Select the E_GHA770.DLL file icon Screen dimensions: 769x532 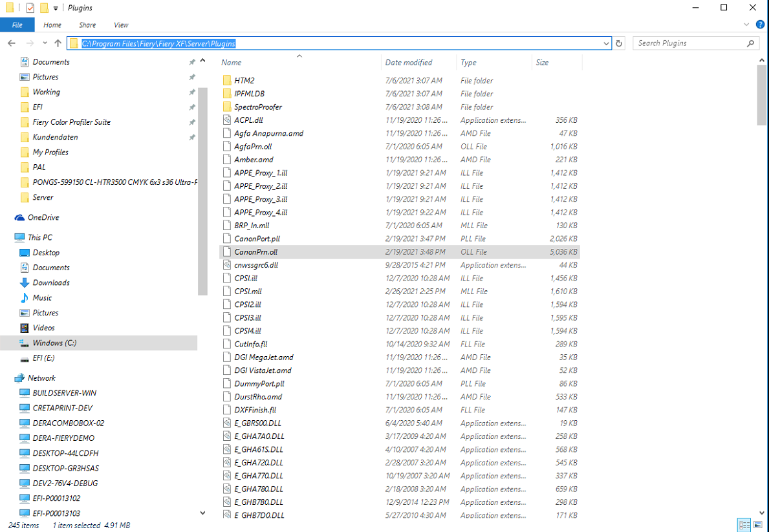click(226, 476)
